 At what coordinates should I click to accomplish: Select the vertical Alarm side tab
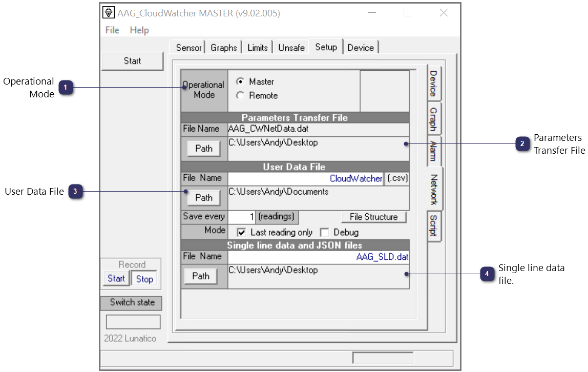pos(434,151)
